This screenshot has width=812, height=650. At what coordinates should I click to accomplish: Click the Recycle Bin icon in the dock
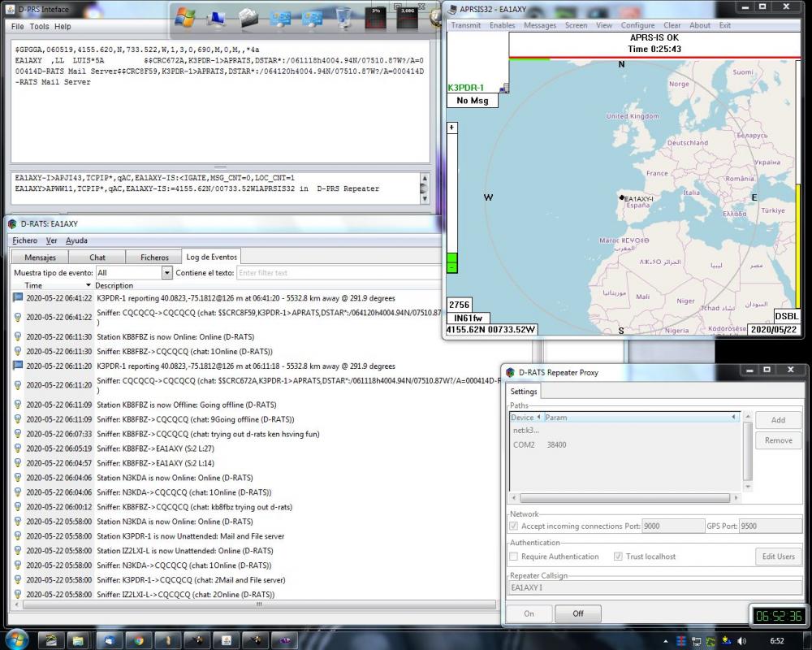(x=343, y=18)
